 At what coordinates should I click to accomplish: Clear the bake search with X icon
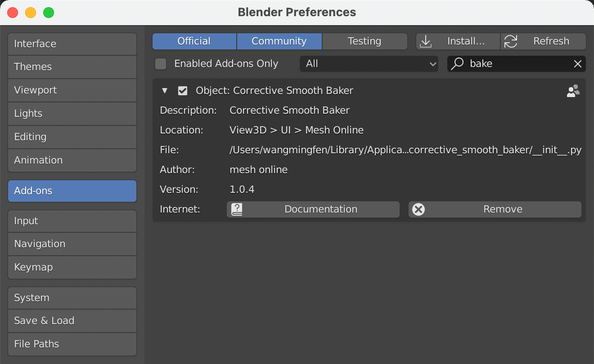[x=578, y=64]
